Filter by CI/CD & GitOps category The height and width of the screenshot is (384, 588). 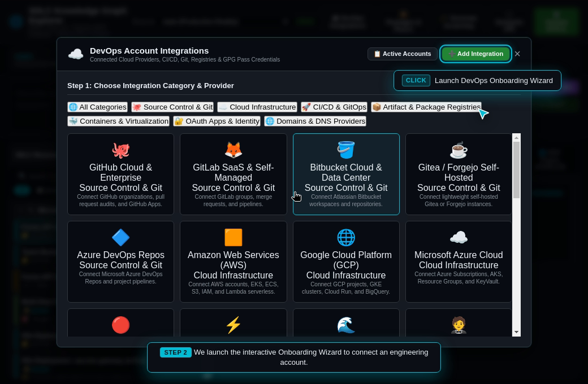(x=334, y=107)
